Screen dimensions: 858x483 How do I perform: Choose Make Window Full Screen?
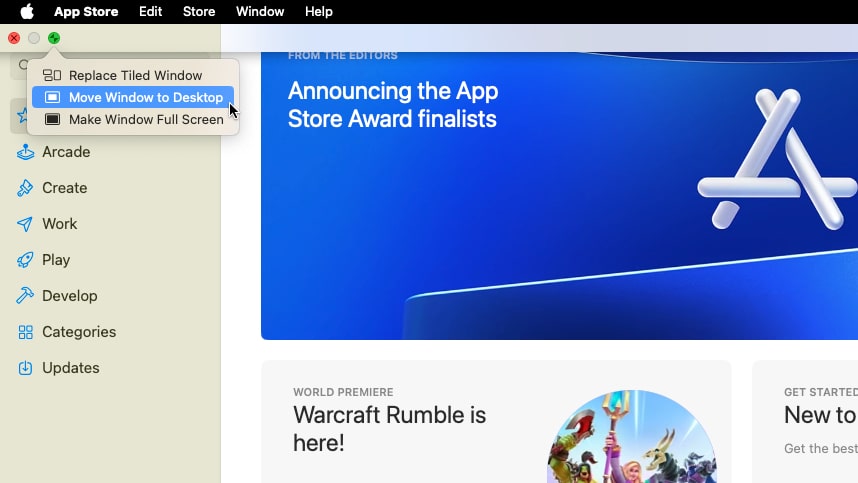point(133,119)
